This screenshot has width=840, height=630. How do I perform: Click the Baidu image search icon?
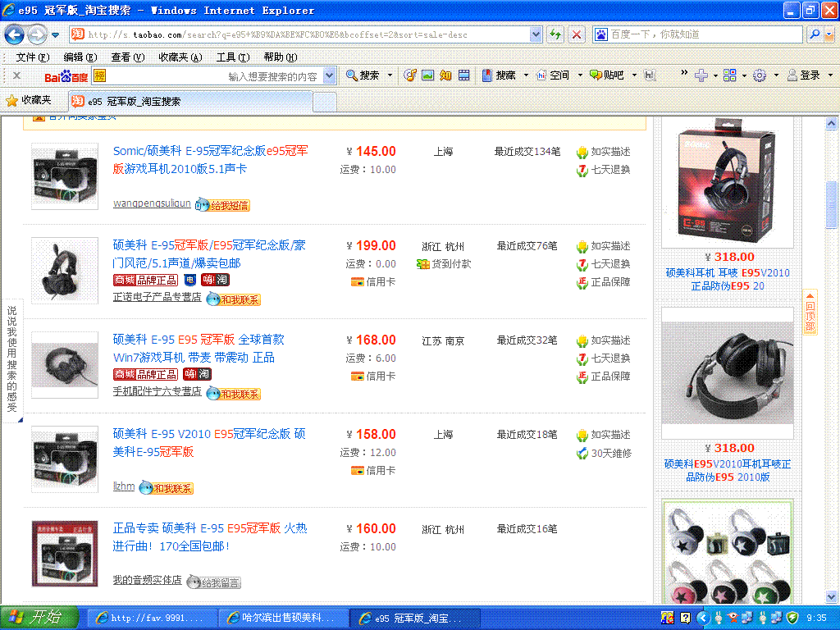[427, 75]
